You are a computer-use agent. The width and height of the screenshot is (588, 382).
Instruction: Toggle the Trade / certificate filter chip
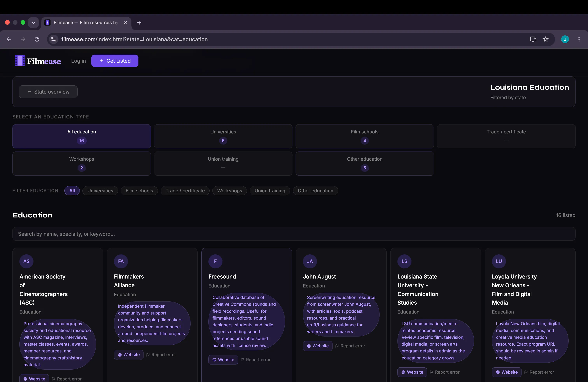coord(185,191)
